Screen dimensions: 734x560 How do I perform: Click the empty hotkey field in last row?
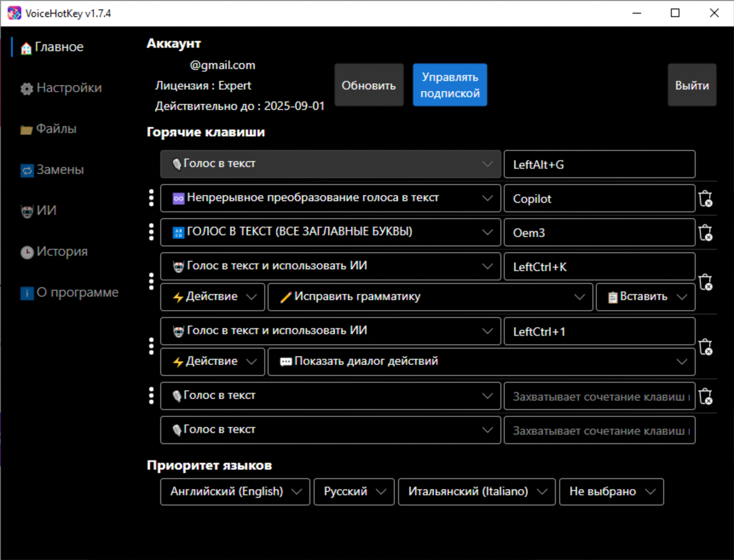click(x=599, y=430)
